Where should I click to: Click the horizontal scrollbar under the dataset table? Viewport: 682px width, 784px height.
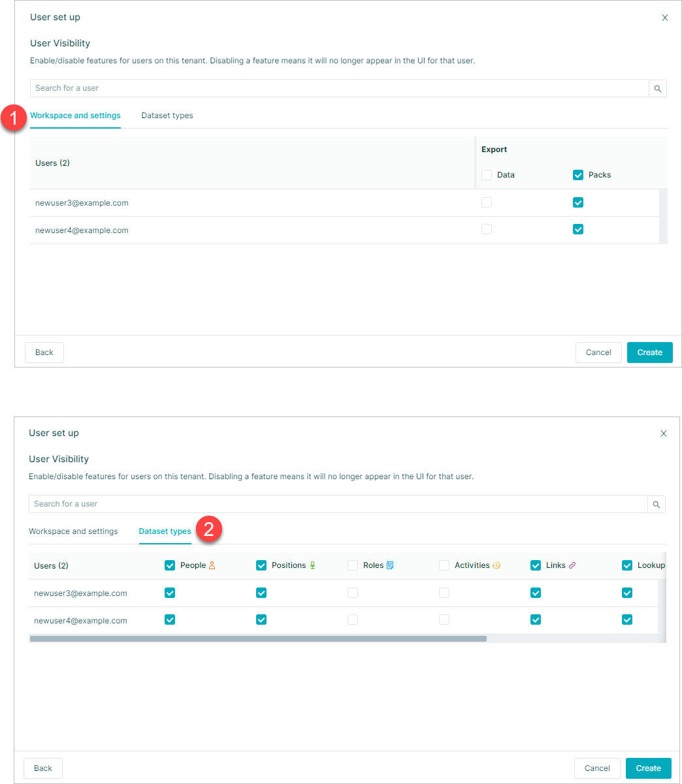point(258,639)
